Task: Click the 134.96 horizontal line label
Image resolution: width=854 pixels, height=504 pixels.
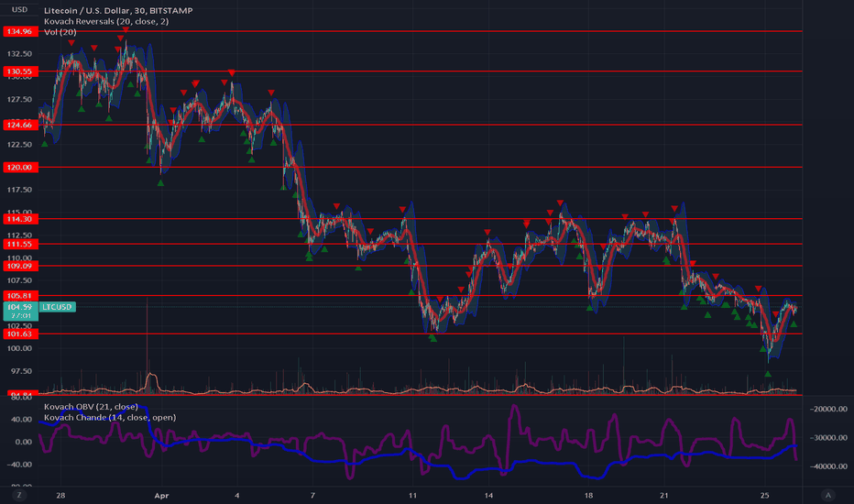Action: tap(20, 31)
